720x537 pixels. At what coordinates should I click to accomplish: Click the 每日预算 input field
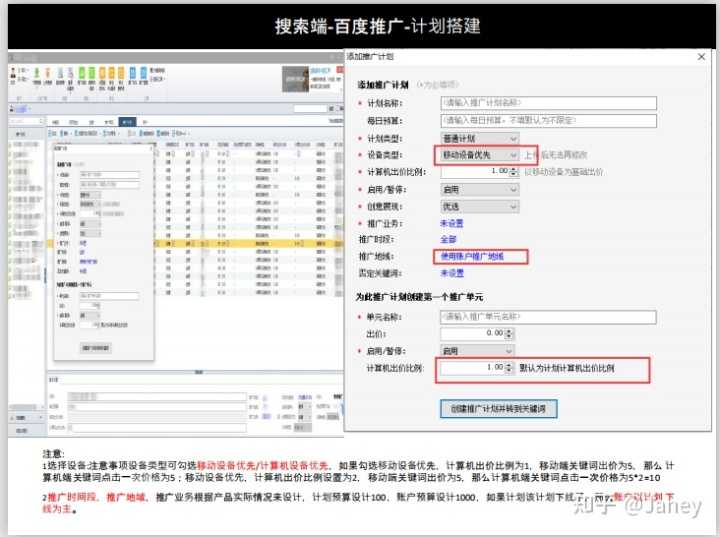[x=548, y=120]
